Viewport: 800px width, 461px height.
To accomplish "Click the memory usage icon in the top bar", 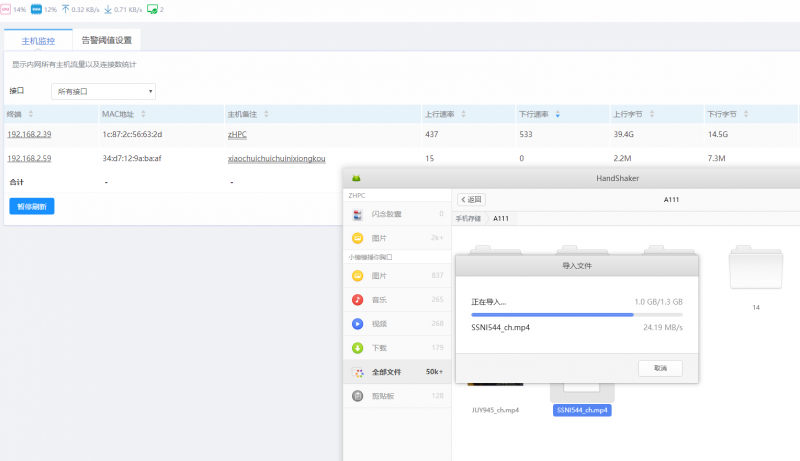I will 37,9.
